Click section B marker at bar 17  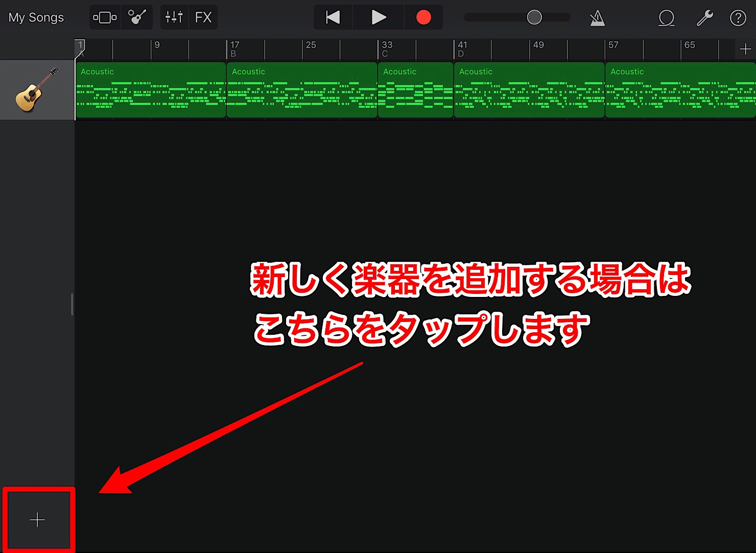click(233, 54)
